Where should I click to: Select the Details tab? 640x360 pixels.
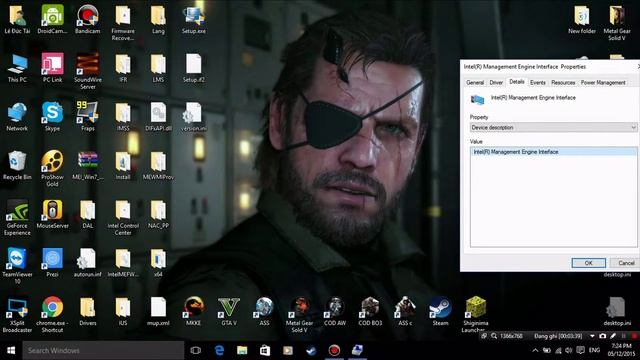(x=516, y=82)
